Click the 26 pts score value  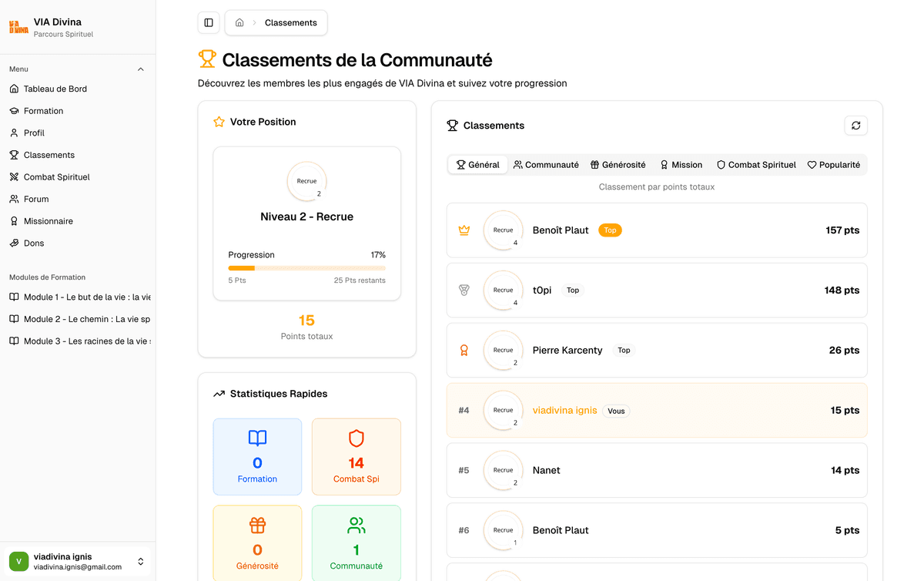tap(844, 350)
